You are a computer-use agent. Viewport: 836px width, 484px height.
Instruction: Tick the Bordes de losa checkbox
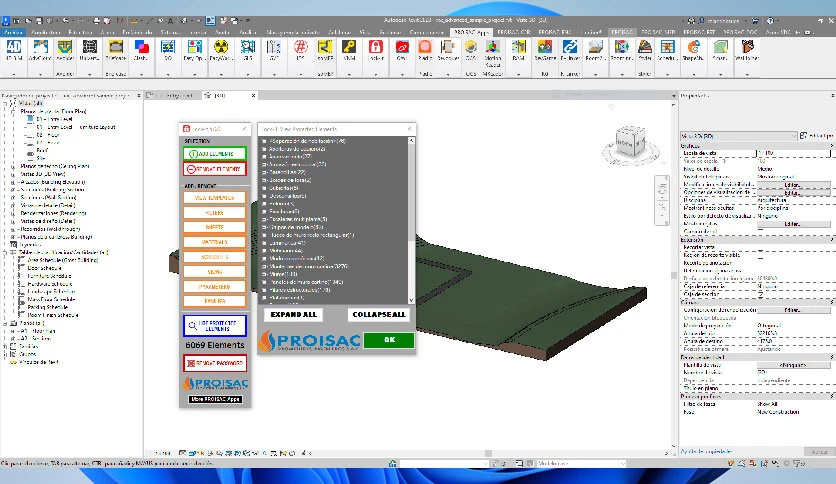pyautogui.click(x=264, y=180)
